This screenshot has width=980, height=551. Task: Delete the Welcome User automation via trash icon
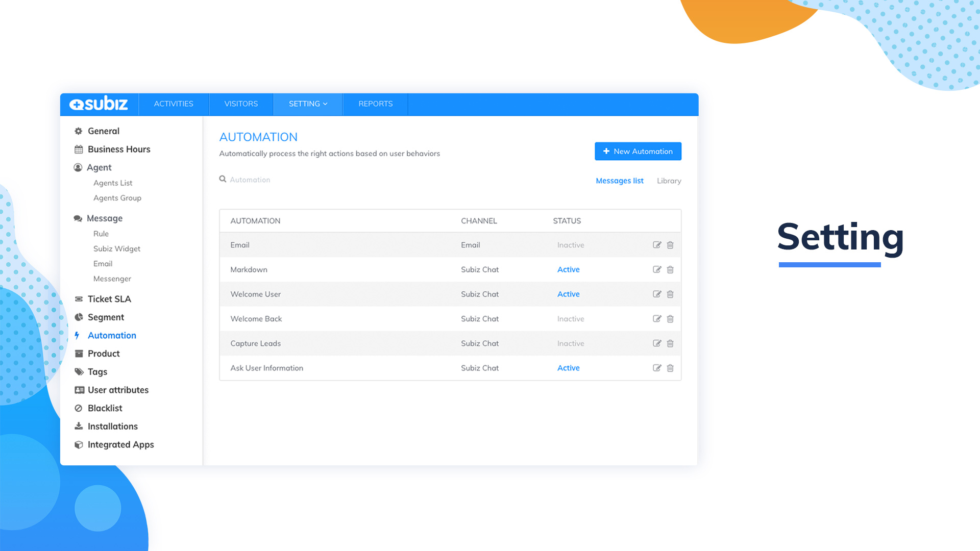coord(670,294)
